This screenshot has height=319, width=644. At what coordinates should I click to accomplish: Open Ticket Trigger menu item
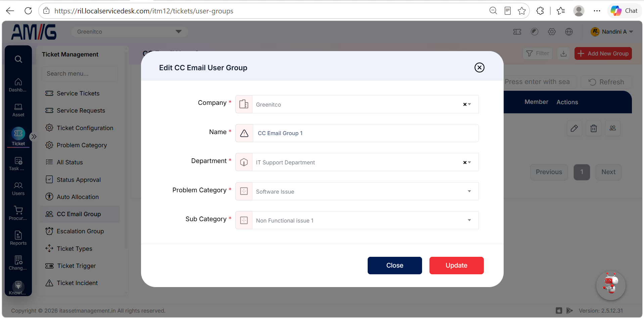[80, 266]
